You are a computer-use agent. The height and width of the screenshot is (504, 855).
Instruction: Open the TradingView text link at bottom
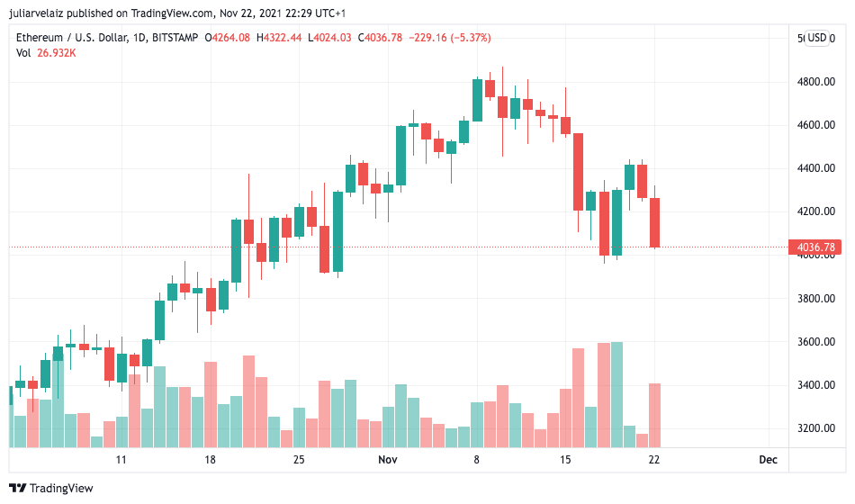point(61,488)
